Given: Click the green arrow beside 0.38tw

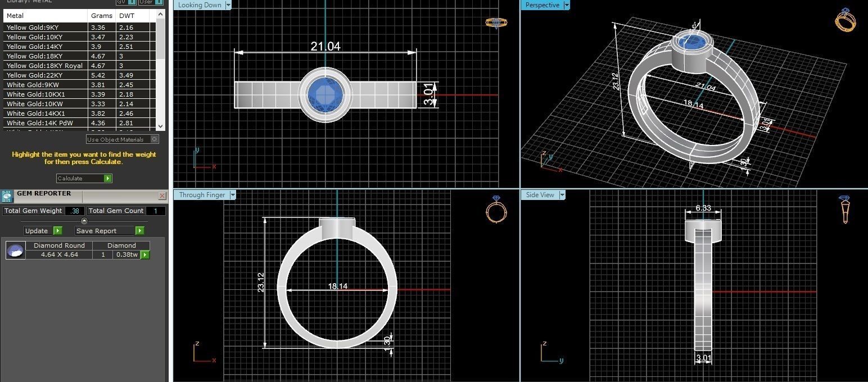Looking at the screenshot, I should 144,255.
